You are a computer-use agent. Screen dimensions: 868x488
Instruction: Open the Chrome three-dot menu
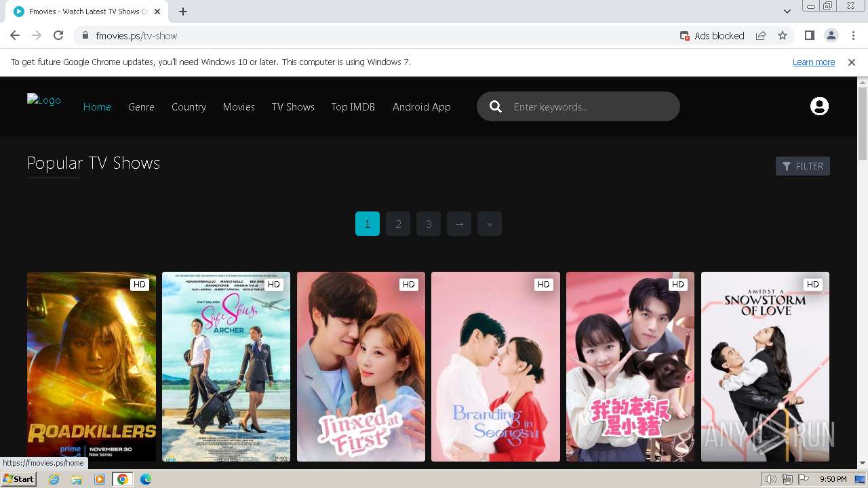point(853,36)
